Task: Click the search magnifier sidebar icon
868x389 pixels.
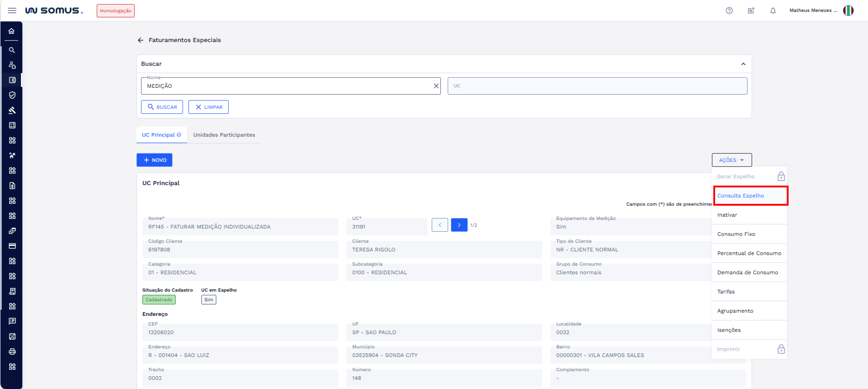Action: [x=12, y=50]
